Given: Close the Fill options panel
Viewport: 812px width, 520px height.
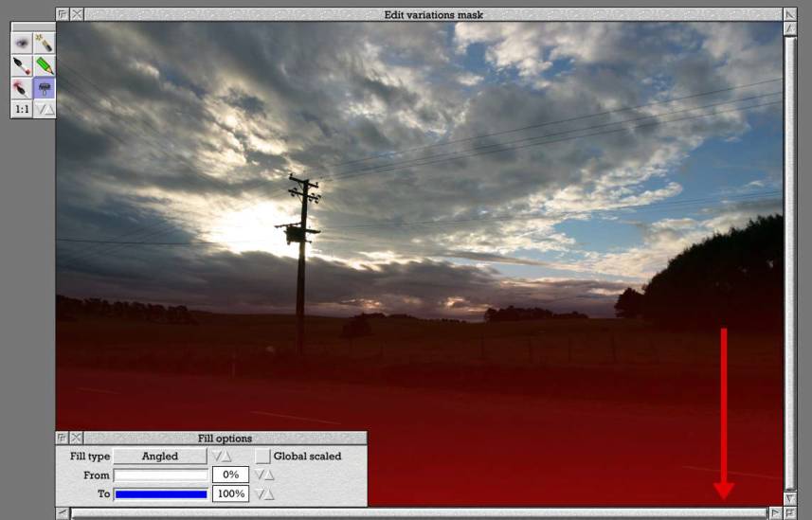Looking at the screenshot, I should [77, 439].
